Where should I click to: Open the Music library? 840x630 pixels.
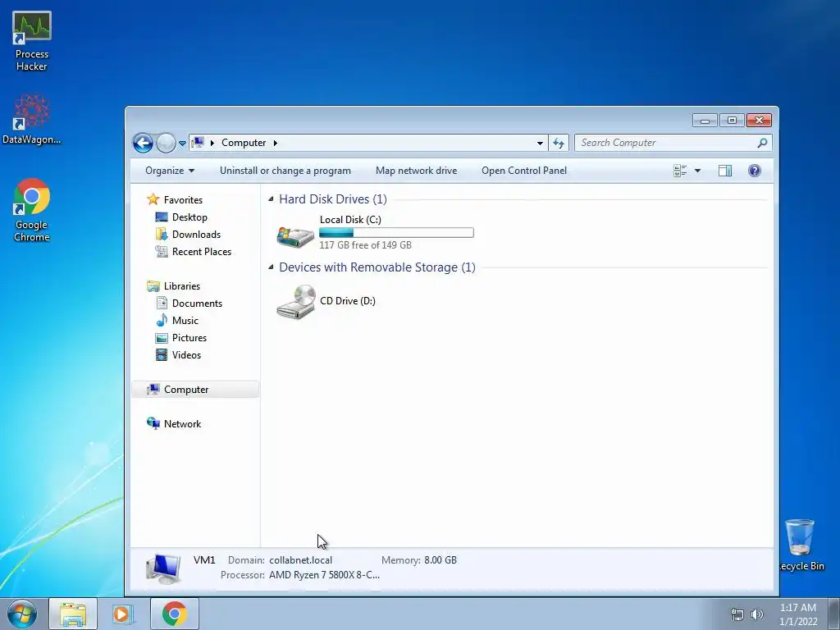tap(185, 321)
